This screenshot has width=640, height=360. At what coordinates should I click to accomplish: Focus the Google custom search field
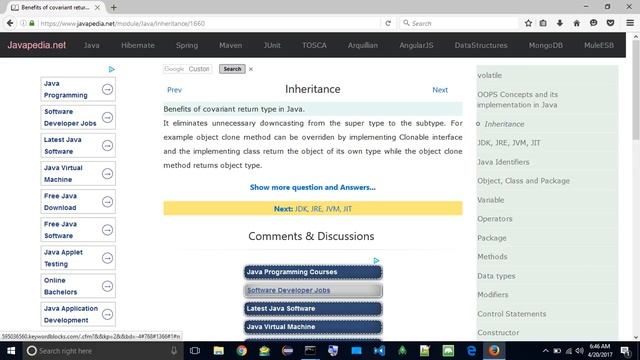187,69
